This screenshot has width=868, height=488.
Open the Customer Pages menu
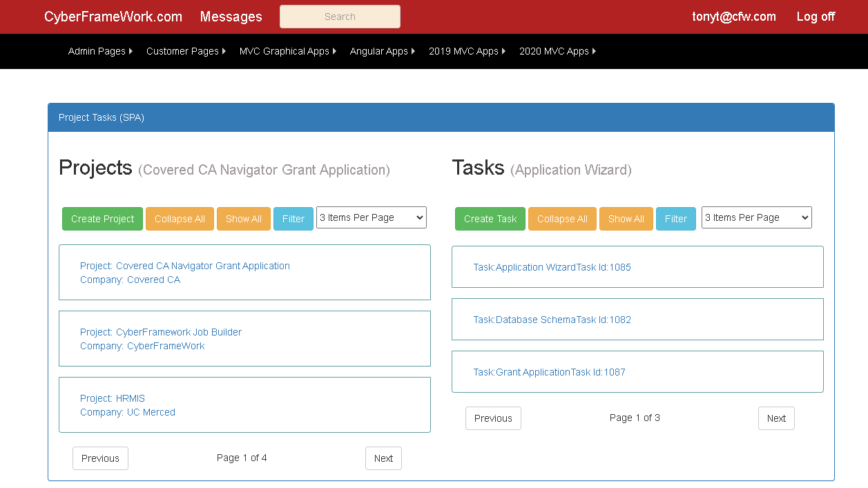(x=186, y=51)
